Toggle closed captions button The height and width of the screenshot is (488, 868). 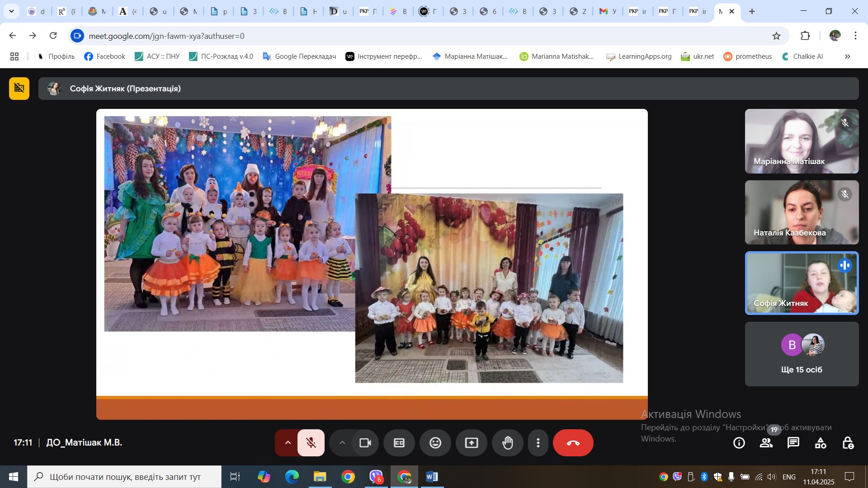coord(399,443)
